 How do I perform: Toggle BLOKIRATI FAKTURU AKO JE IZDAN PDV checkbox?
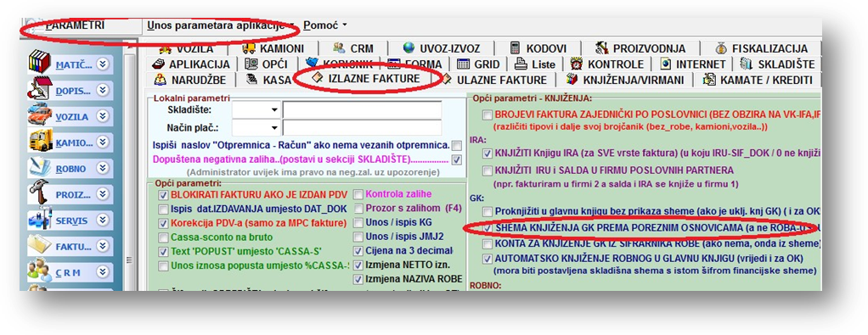pos(163,194)
